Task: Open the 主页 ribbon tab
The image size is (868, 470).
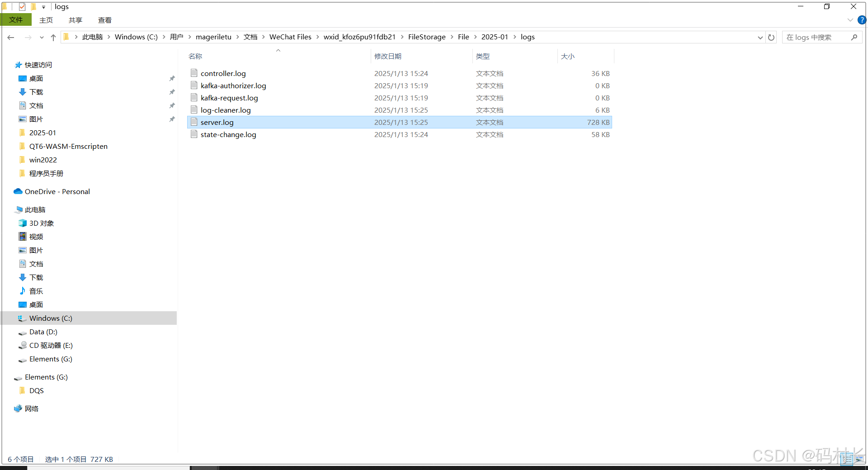Action: tap(46, 20)
